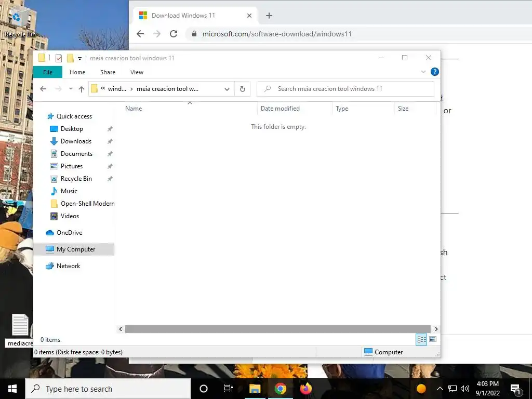532x399 pixels.
Task: Open Cortana from the taskbar
Action: pyautogui.click(x=204, y=389)
